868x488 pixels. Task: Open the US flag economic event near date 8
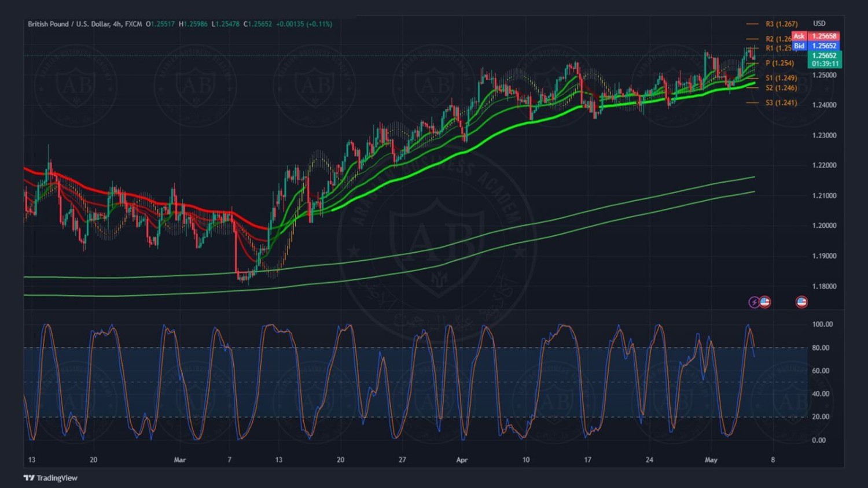pos(801,302)
